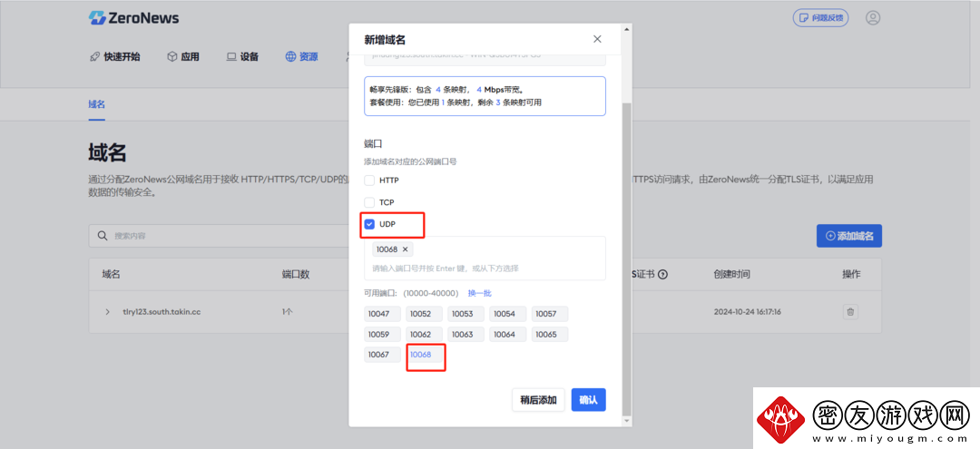This screenshot has width=980, height=449.
Task: Click the 创建时间 column header
Action: pyautogui.click(x=732, y=274)
